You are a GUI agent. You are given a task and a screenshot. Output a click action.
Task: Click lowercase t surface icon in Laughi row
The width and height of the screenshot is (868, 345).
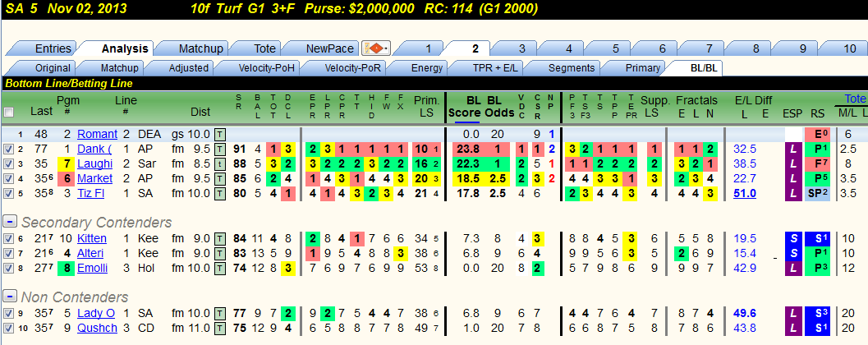point(220,164)
